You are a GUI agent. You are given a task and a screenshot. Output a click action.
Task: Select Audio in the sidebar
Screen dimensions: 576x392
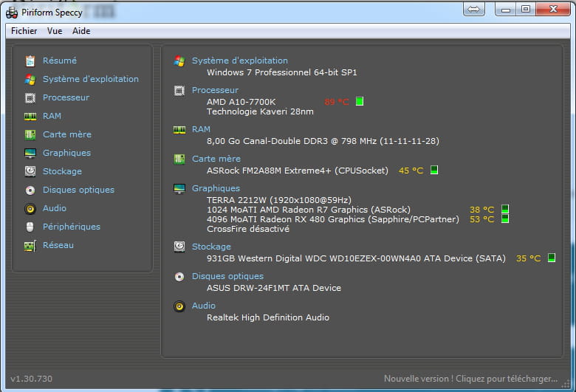click(x=55, y=208)
